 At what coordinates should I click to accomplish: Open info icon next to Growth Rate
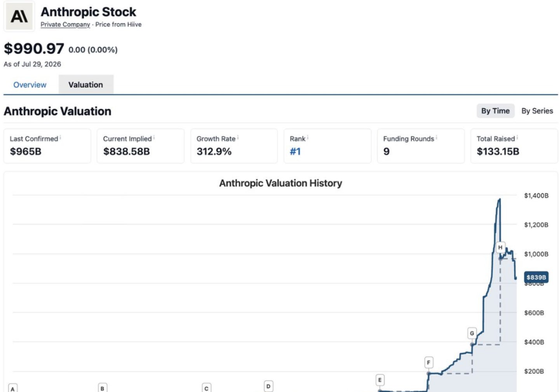(238, 137)
